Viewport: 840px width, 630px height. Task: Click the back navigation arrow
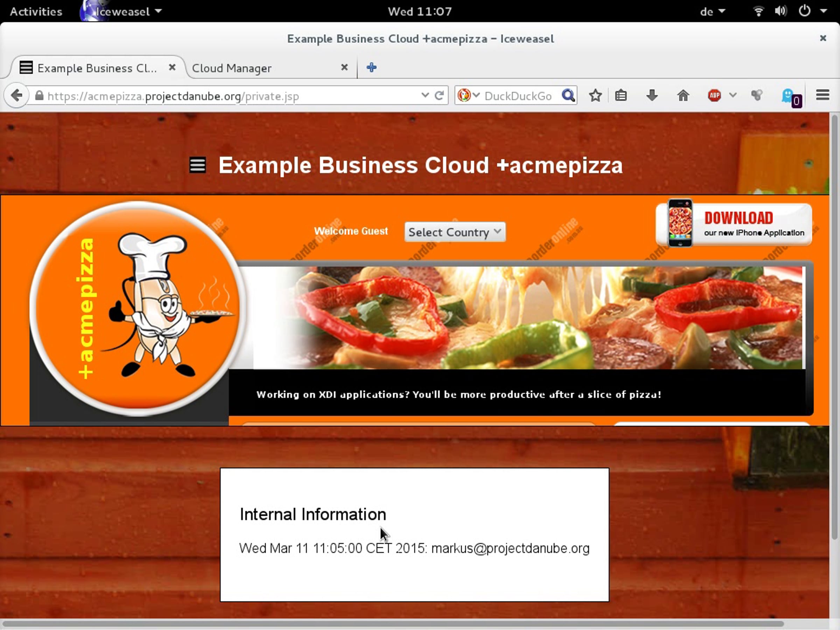pyautogui.click(x=16, y=95)
